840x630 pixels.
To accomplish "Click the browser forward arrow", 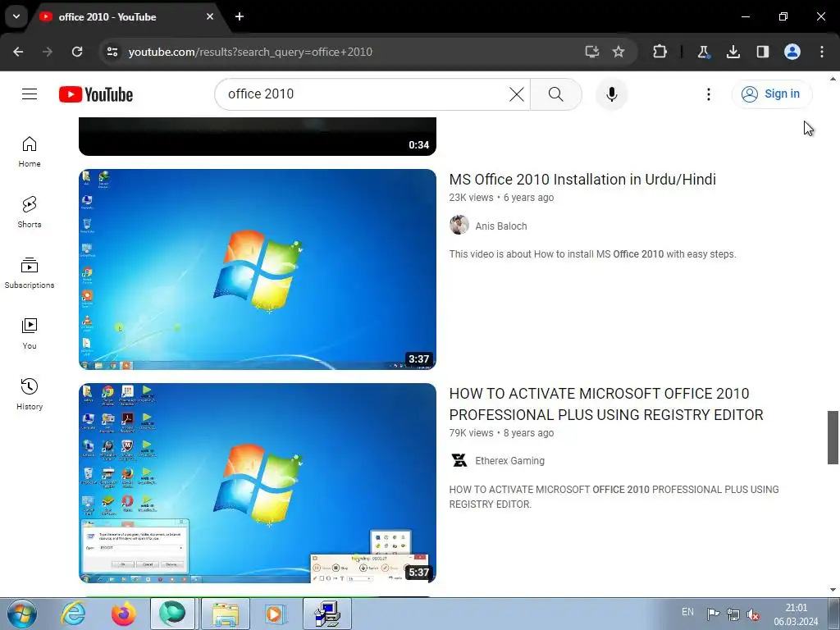I will pyautogui.click(x=48, y=52).
